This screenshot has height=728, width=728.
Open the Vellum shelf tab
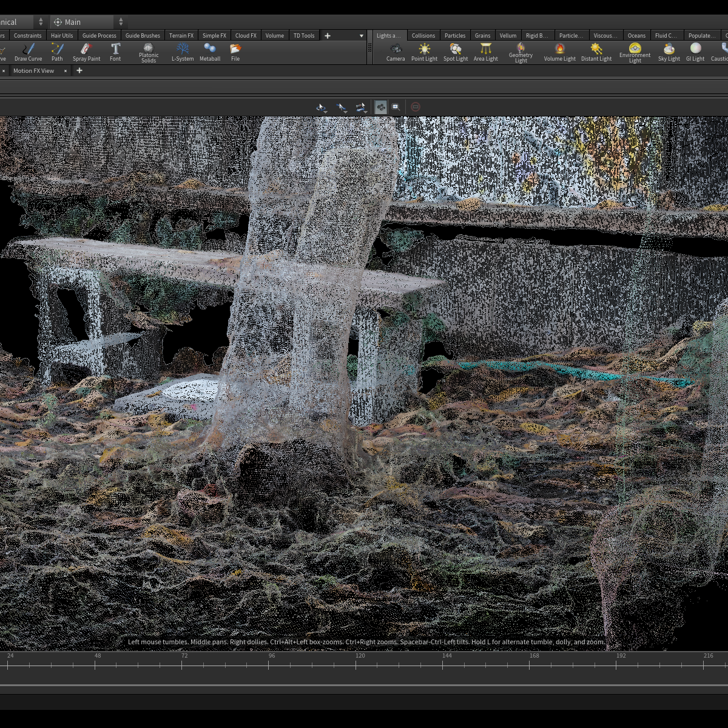click(508, 36)
